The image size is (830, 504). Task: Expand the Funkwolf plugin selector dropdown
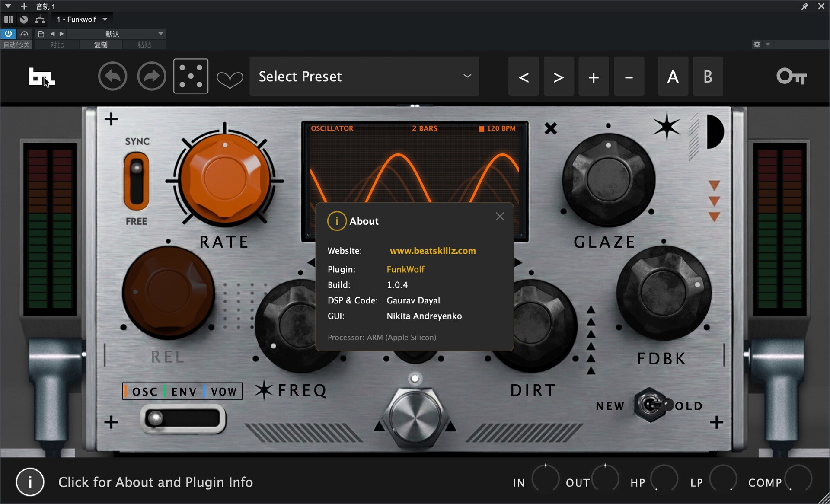click(x=105, y=19)
